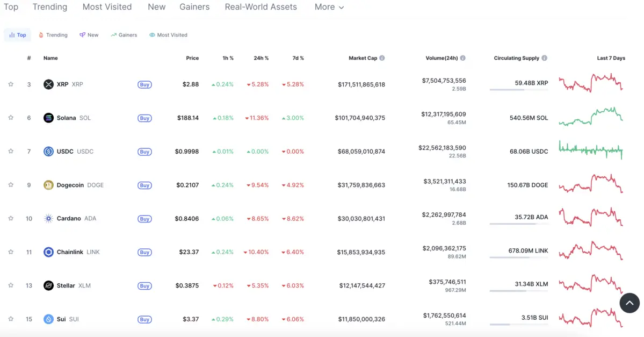Sort the table by 24h % column

(x=261, y=58)
